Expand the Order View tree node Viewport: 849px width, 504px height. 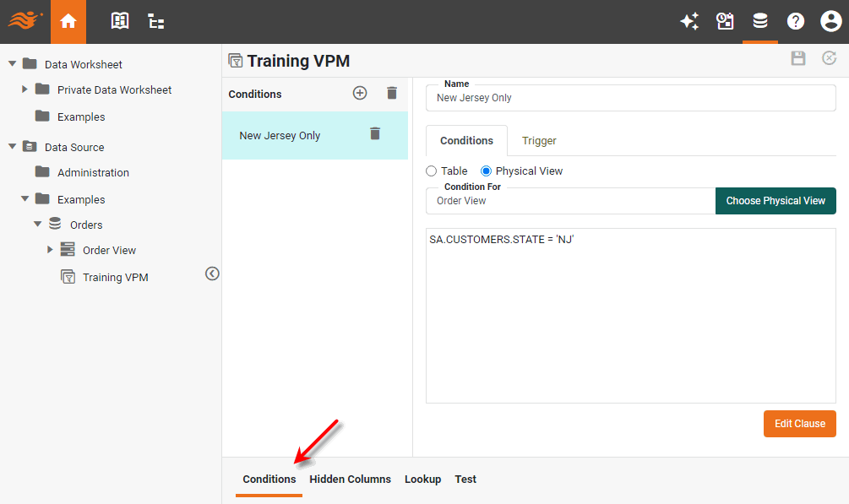50,250
